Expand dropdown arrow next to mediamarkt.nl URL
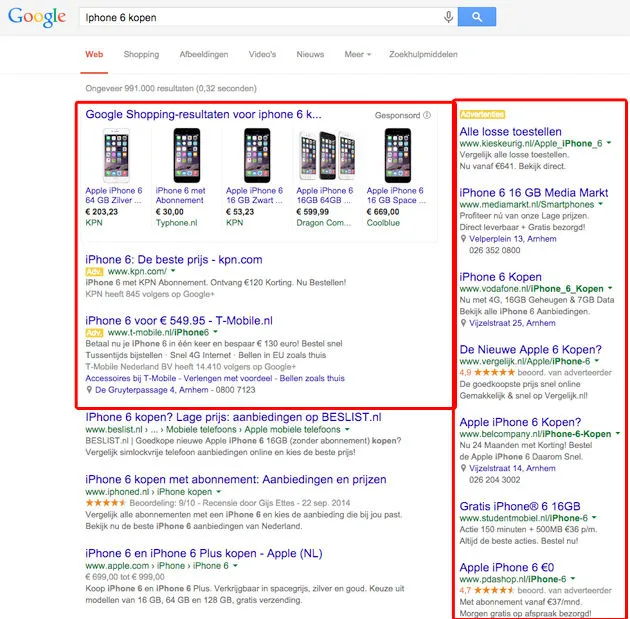The height and width of the screenshot is (619, 630). (601, 204)
